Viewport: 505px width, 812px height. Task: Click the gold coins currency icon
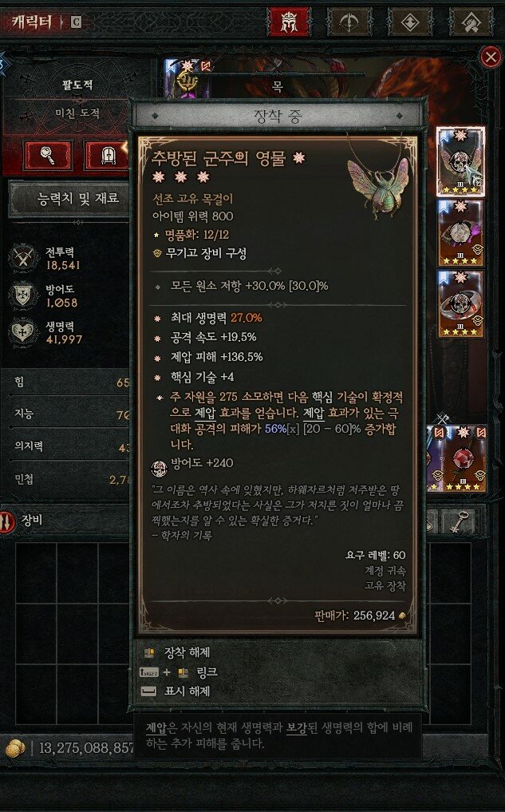[x=15, y=748]
